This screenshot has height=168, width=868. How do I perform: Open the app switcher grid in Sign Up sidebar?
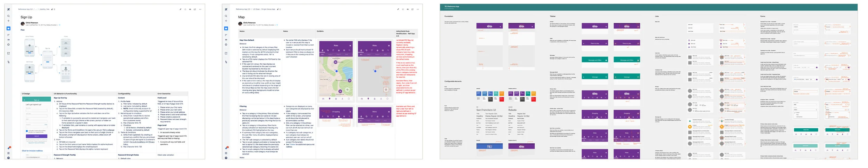pos(8,153)
